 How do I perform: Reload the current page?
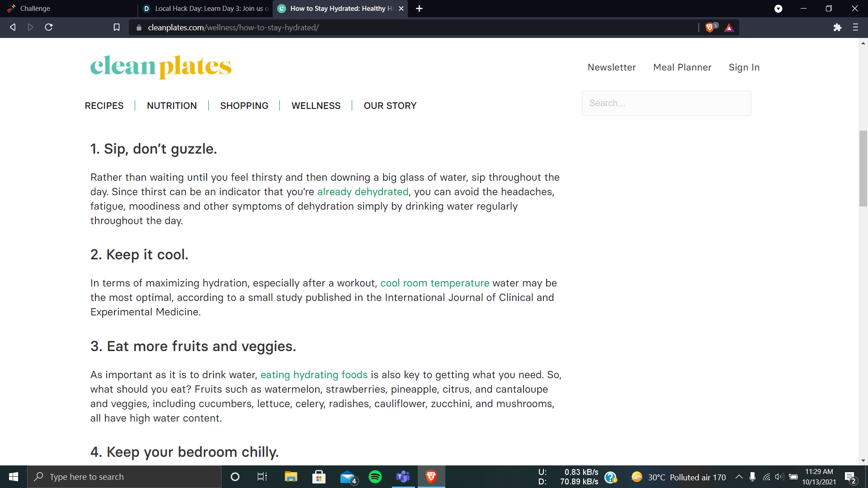(x=48, y=27)
